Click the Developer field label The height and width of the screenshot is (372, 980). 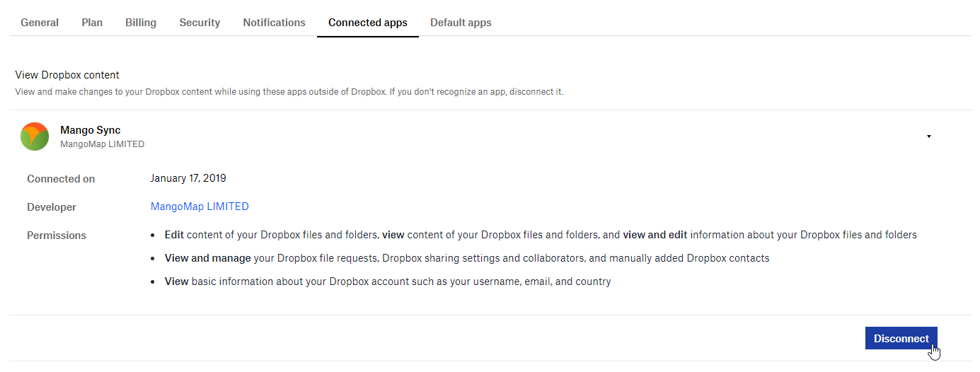tap(52, 207)
